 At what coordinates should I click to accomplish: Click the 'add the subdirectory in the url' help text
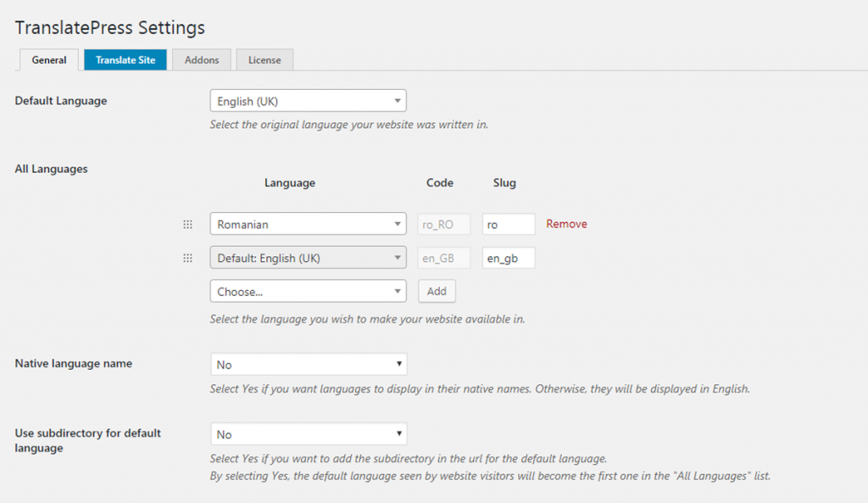pos(409,459)
